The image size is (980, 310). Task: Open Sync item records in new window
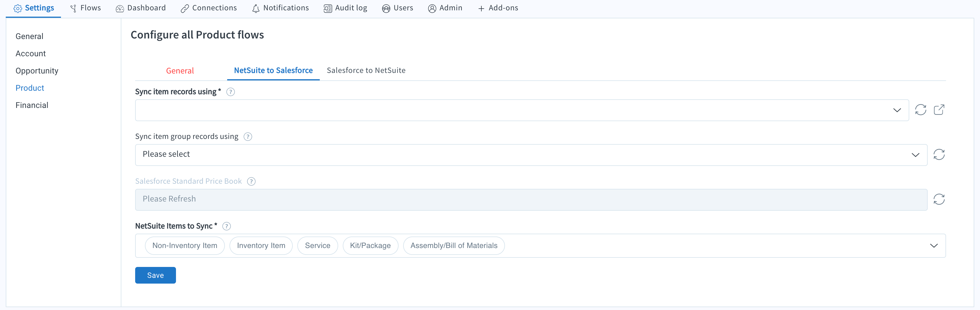tap(939, 110)
